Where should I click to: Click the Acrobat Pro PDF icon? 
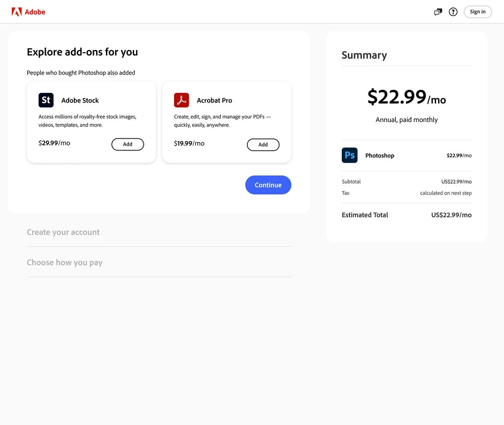coord(181,100)
